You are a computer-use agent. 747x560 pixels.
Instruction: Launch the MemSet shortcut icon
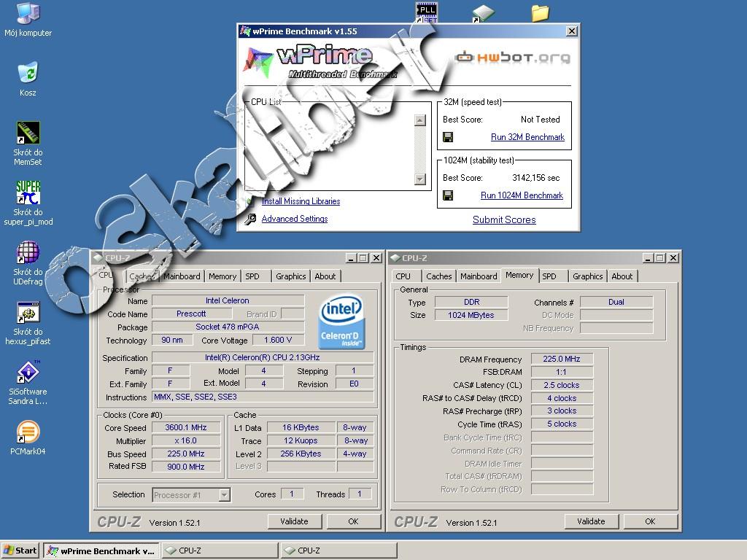tap(28, 133)
